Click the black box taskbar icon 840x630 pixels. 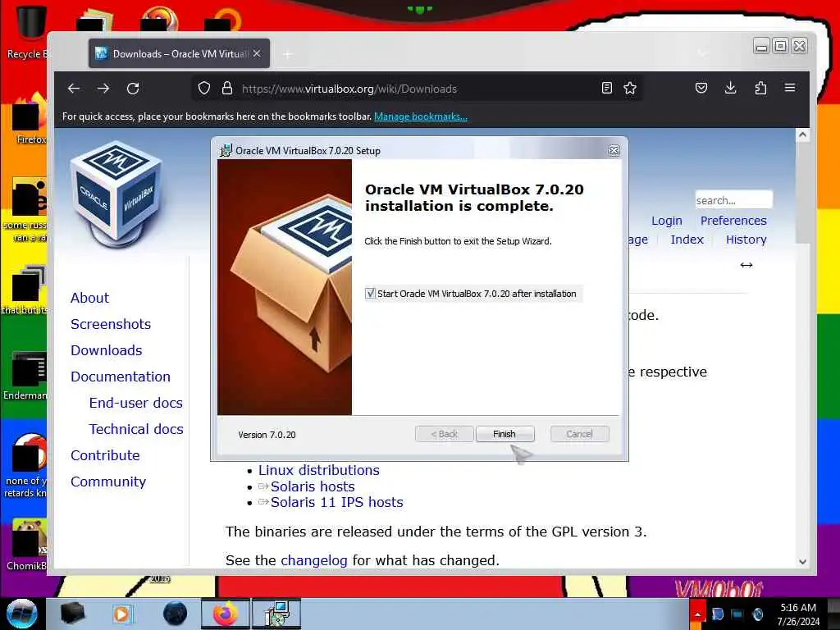(72, 614)
